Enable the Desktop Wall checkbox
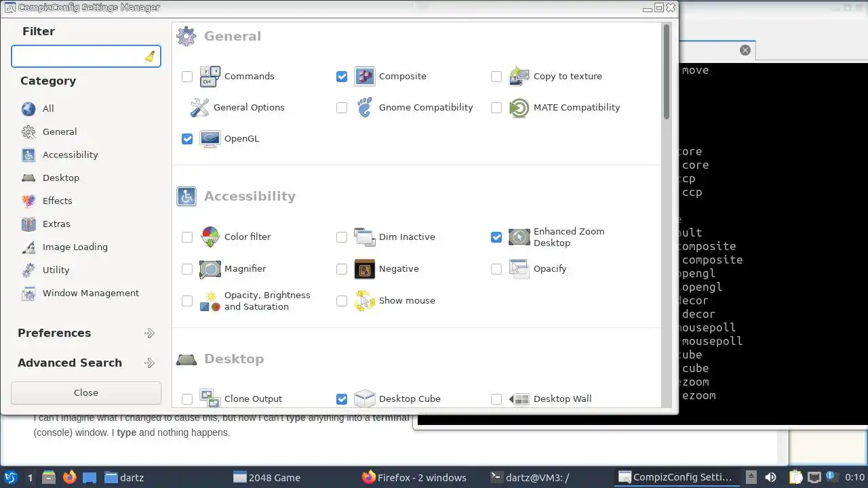The height and width of the screenshot is (488, 868). point(496,399)
